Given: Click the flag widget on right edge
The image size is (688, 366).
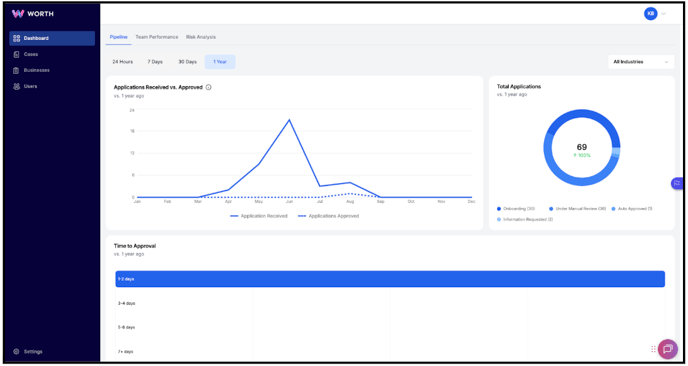Looking at the screenshot, I should click(677, 183).
